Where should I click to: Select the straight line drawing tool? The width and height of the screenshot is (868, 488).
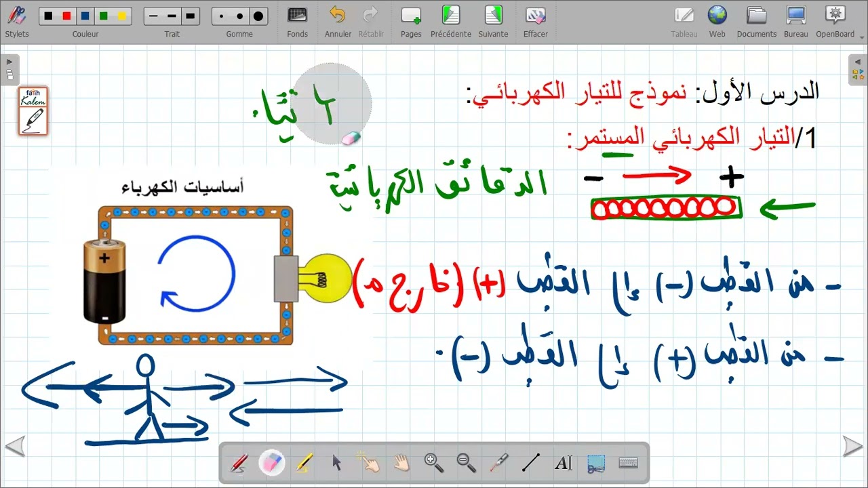coord(531,463)
